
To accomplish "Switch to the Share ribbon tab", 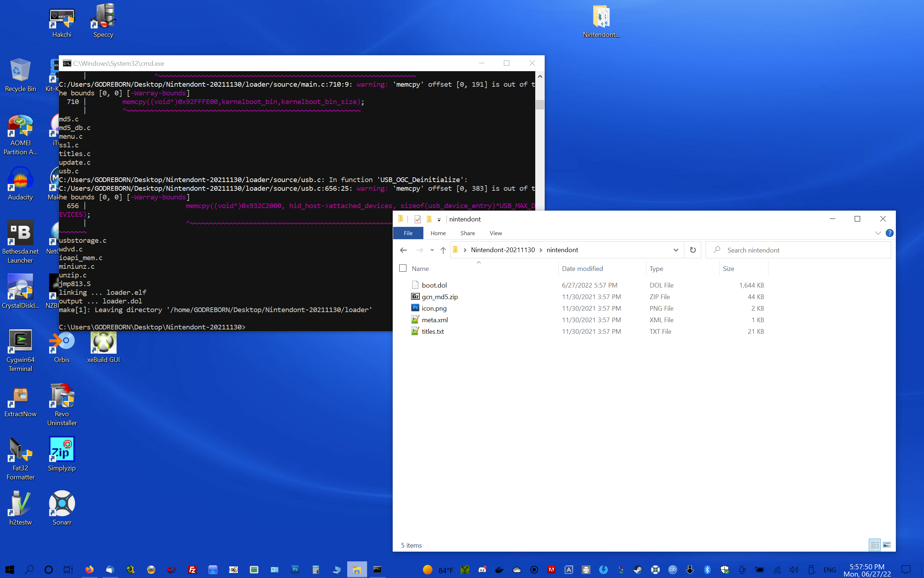I will [x=468, y=233].
